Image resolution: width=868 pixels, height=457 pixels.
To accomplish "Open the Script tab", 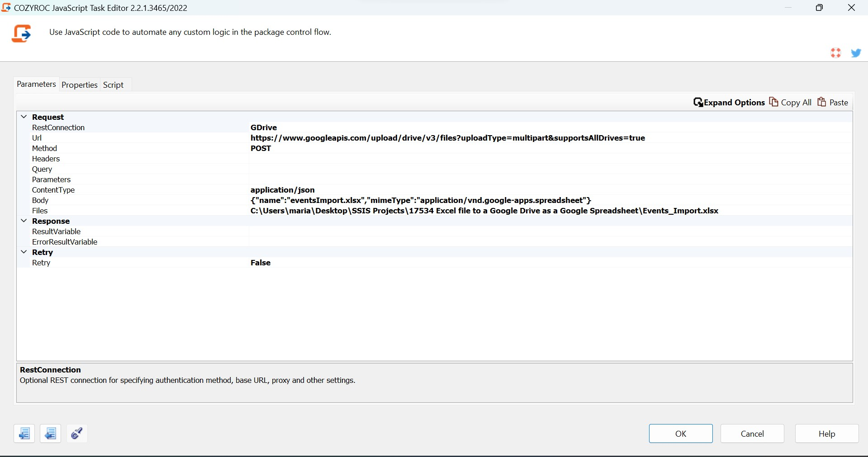I will click(113, 85).
